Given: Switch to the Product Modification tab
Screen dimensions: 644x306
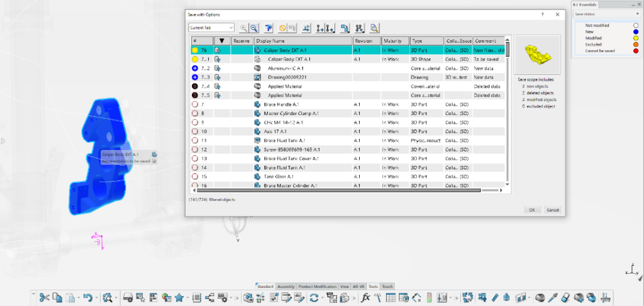Looking at the screenshot, I should tap(317, 286).
